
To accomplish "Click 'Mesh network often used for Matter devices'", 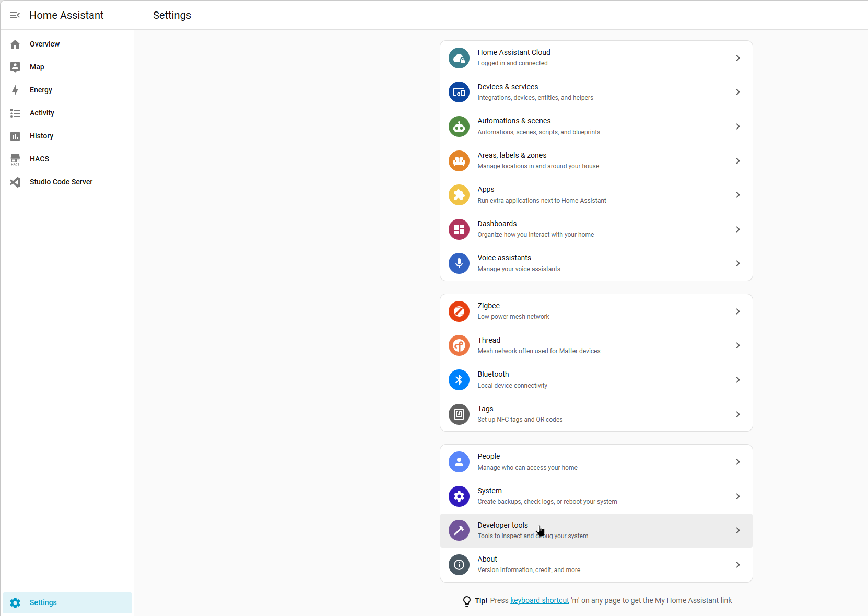I will point(538,351).
